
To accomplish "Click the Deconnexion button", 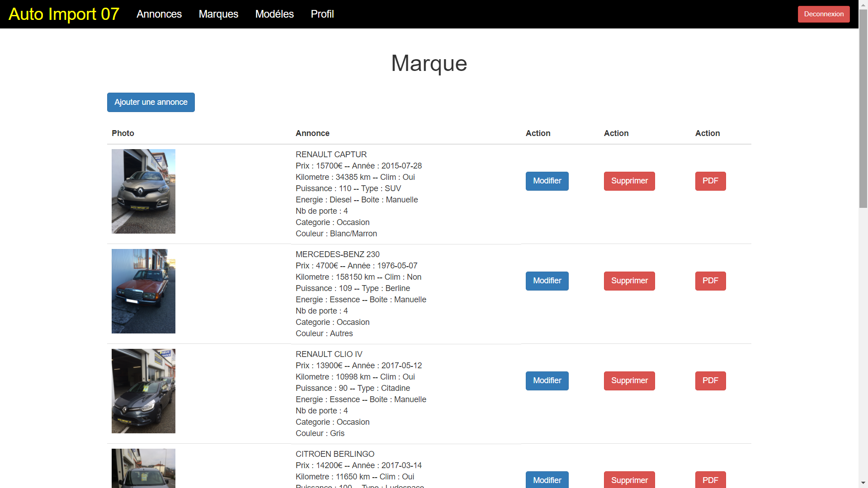I will click(x=824, y=14).
